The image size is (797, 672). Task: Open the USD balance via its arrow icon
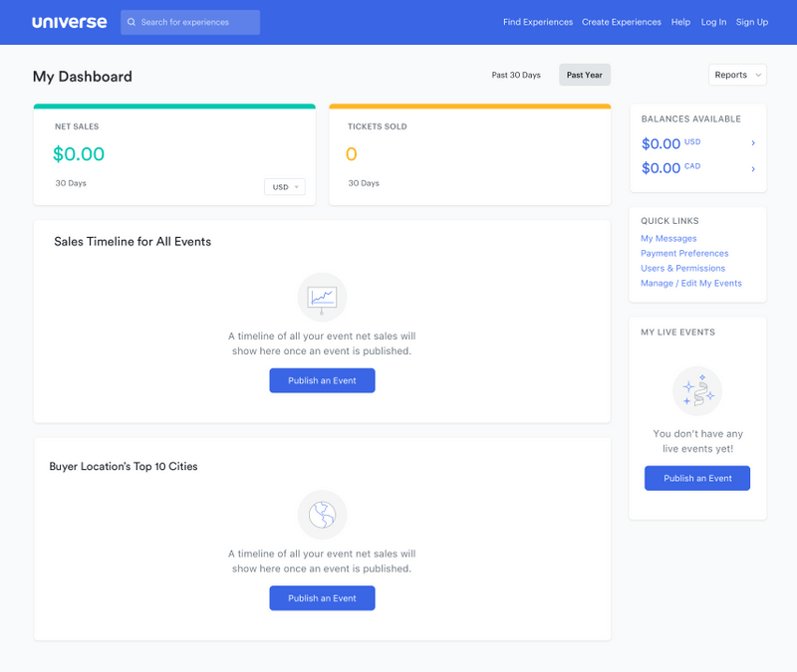(x=754, y=142)
